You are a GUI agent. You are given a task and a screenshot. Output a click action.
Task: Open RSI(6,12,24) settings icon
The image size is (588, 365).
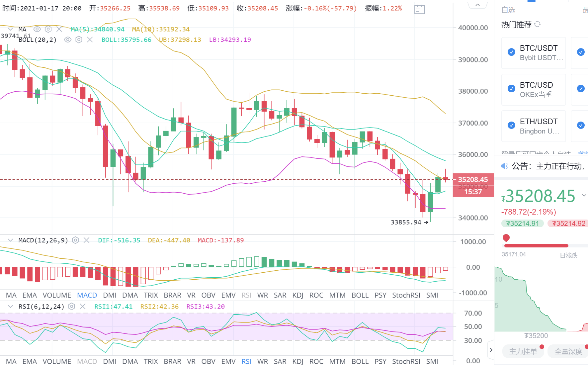[71, 307]
